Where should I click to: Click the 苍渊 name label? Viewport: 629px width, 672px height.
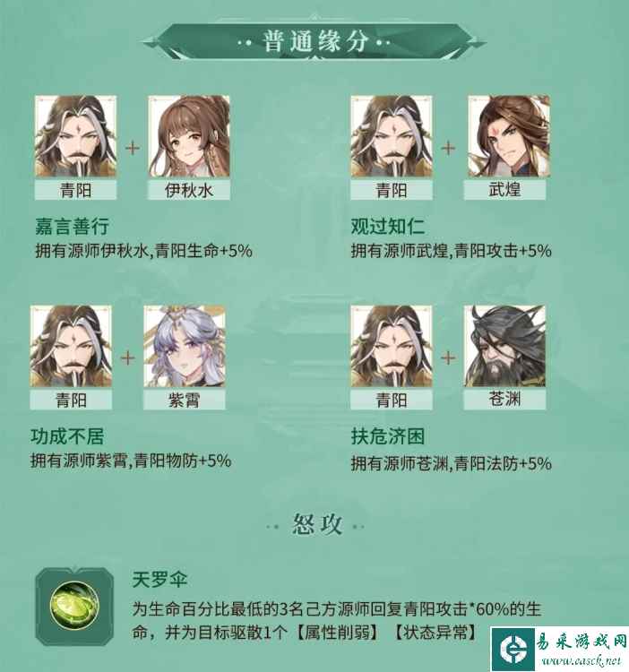pyautogui.click(x=504, y=400)
